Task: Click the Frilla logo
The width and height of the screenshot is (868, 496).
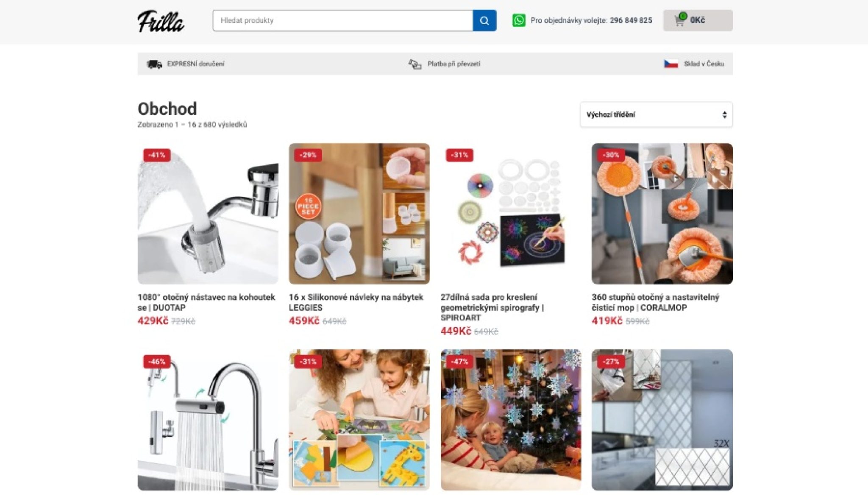Action: pyautogui.click(x=161, y=21)
